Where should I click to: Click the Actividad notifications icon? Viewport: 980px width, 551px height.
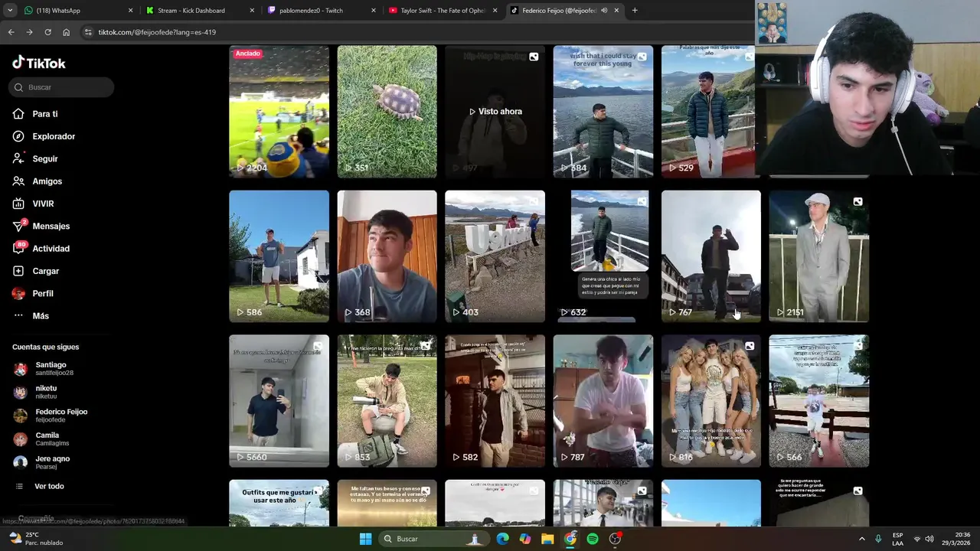point(19,249)
